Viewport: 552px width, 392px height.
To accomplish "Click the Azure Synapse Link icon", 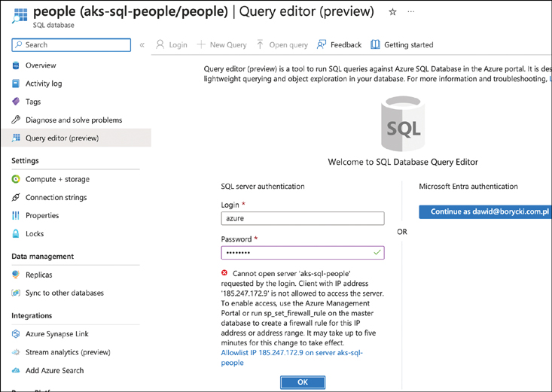I will coord(16,334).
